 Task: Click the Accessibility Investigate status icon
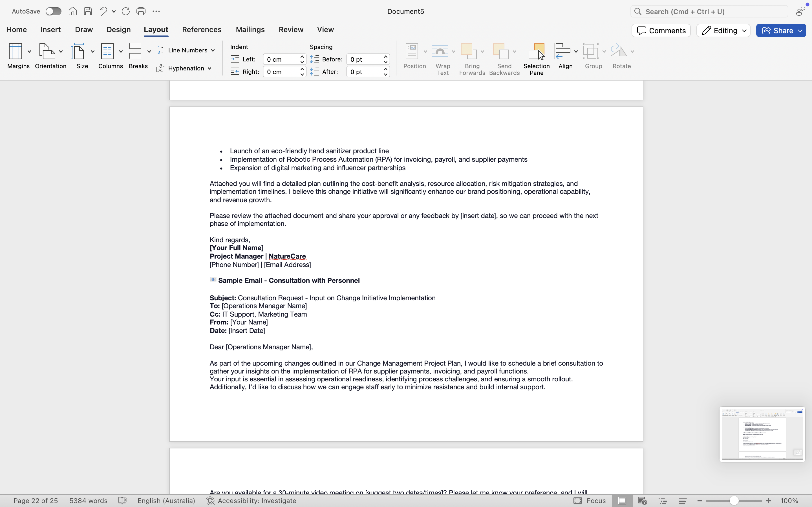click(x=210, y=501)
